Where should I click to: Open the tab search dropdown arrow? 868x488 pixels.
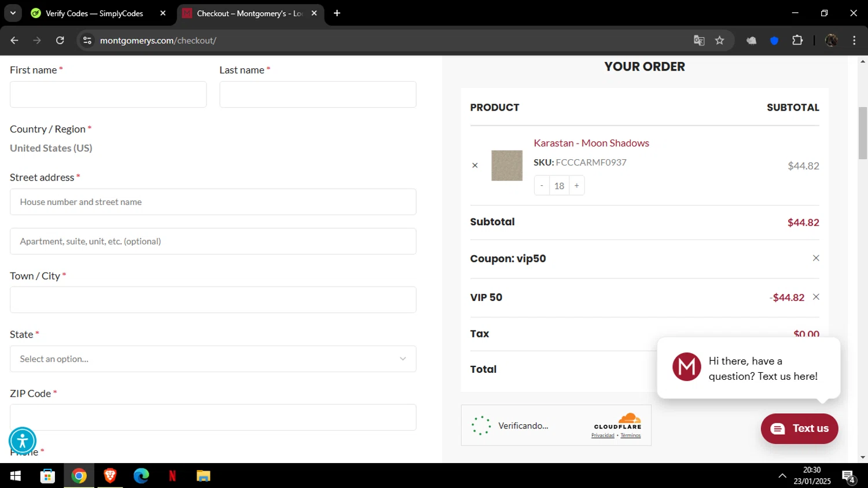(13, 13)
